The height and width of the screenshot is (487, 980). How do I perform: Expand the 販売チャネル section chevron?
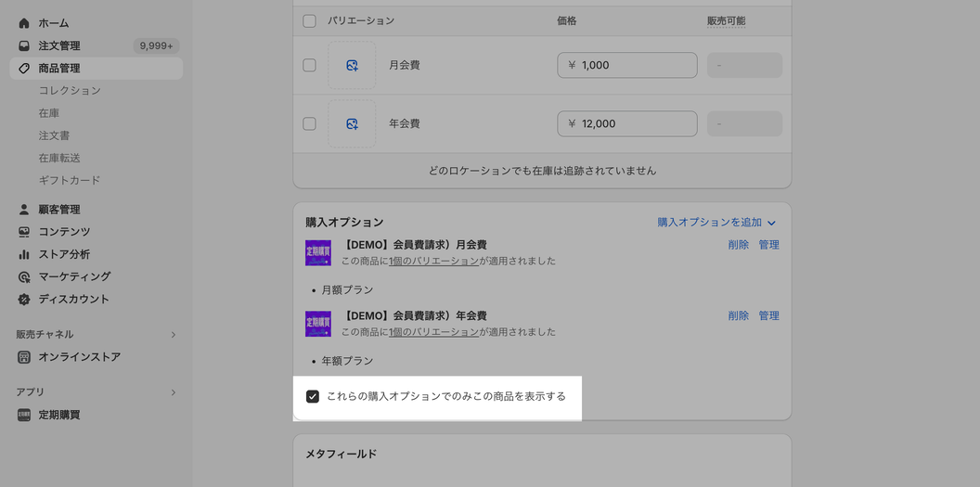173,335
